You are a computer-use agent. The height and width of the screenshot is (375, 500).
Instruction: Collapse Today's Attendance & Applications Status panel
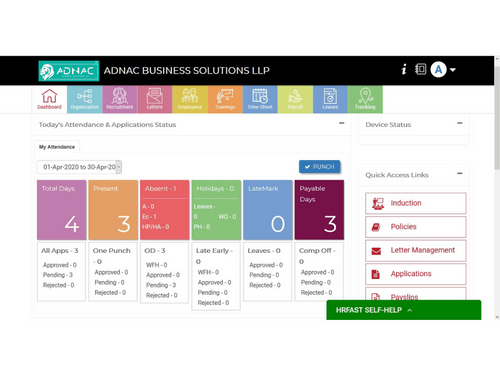pyautogui.click(x=342, y=123)
